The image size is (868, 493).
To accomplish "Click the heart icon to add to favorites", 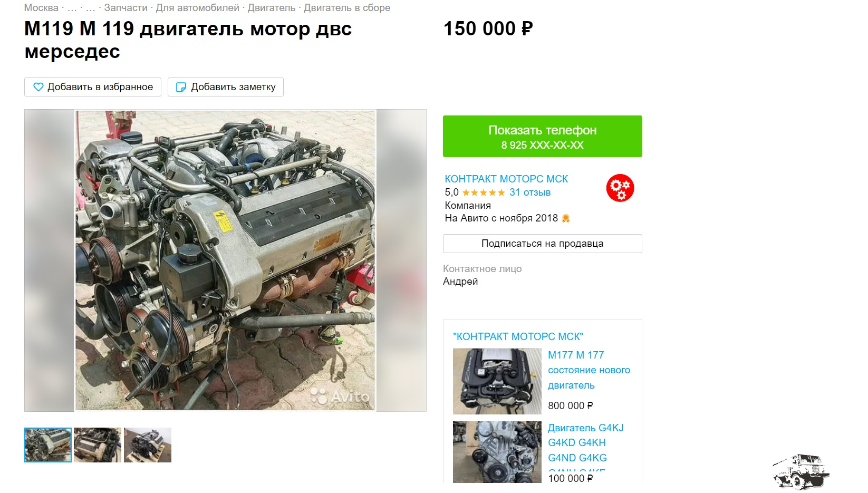I will (38, 87).
